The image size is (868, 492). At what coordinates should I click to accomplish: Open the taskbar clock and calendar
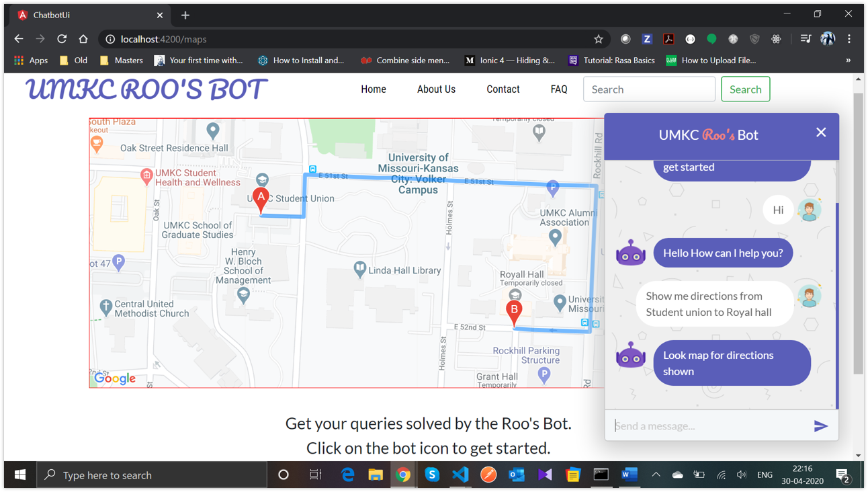click(803, 475)
